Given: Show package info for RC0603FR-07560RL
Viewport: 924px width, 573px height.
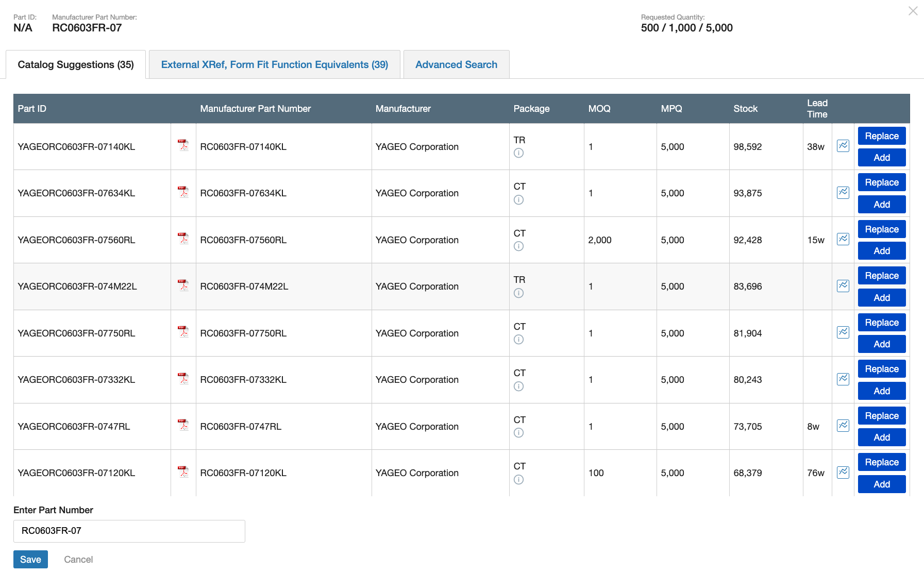Looking at the screenshot, I should (519, 246).
